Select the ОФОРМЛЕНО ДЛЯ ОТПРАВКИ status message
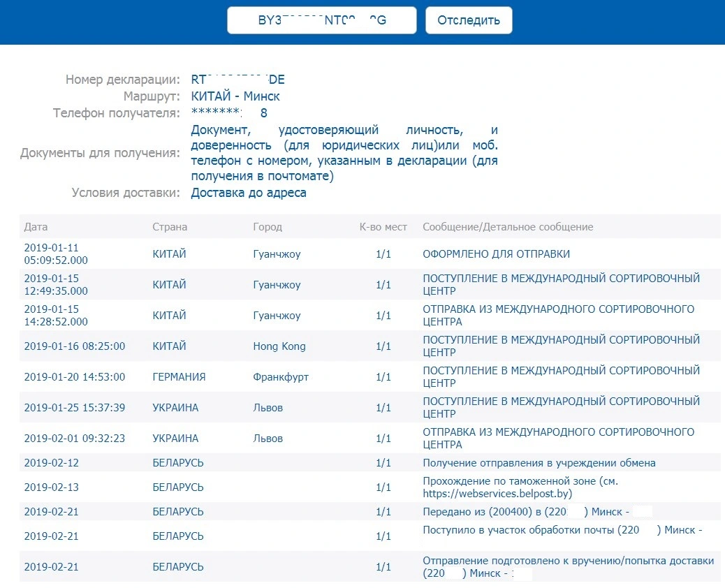 (x=496, y=253)
